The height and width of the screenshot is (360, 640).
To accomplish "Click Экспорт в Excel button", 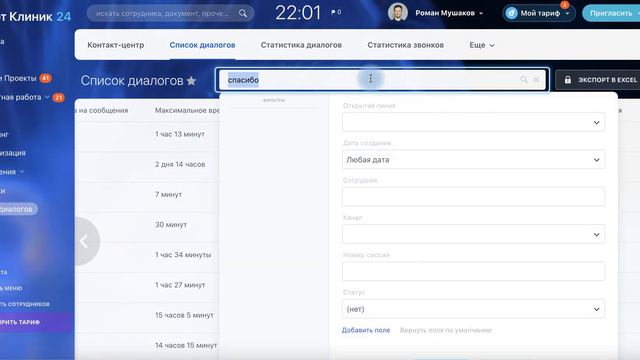I will click(598, 80).
